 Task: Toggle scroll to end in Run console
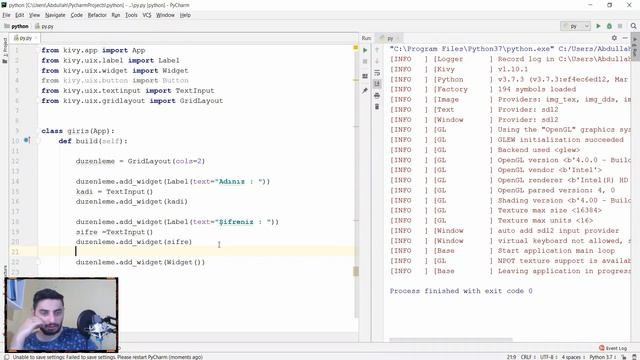coord(377,84)
